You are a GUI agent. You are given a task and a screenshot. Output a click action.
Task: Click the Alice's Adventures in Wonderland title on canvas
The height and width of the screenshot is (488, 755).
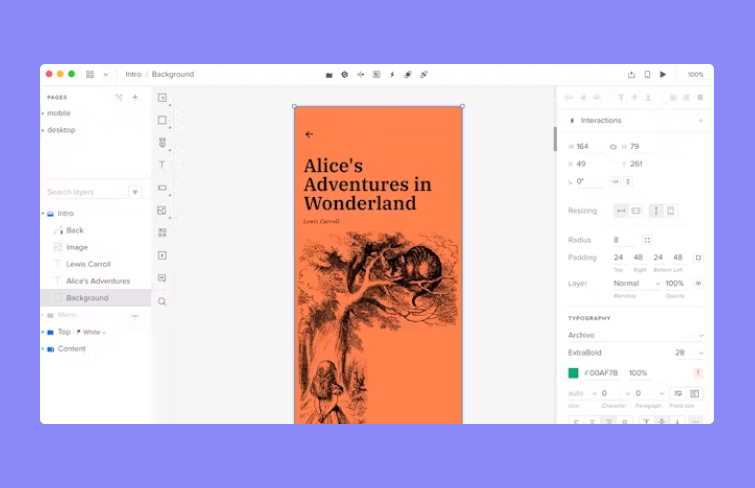click(x=367, y=185)
